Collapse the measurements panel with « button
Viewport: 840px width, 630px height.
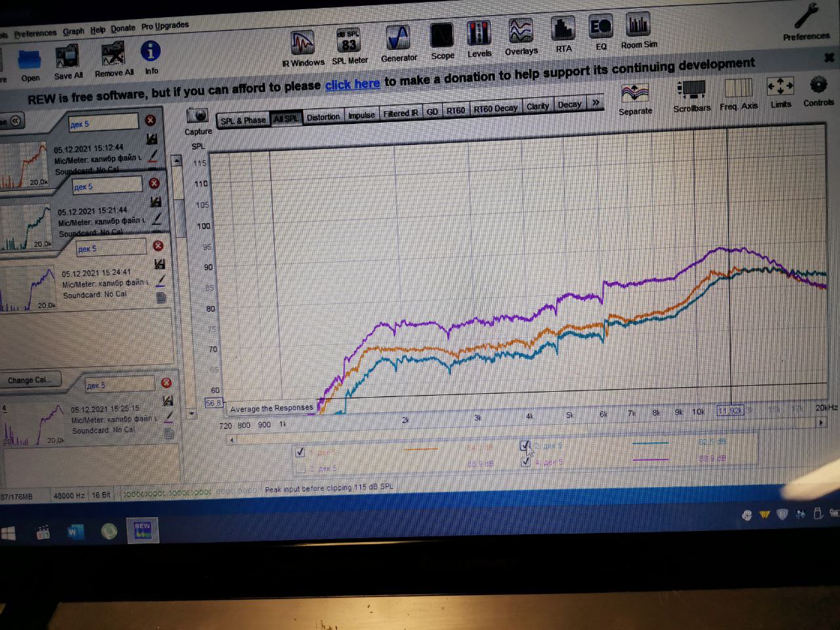pyautogui.click(x=15, y=120)
